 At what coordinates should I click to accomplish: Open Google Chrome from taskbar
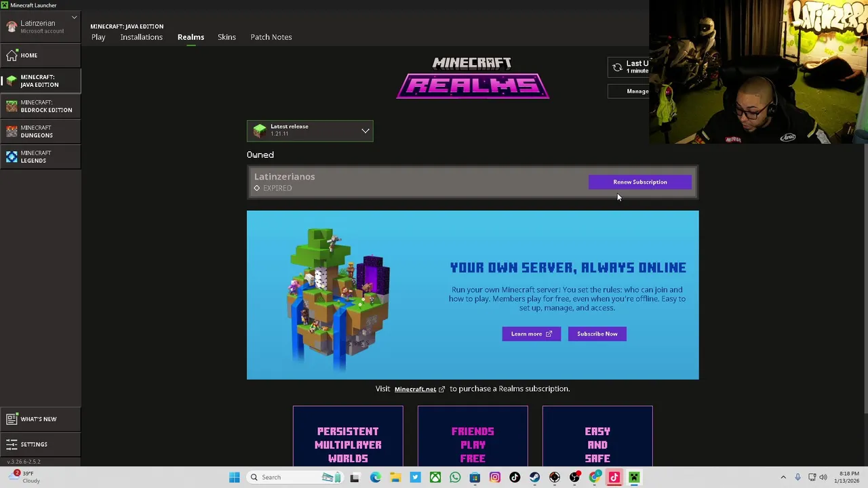pos(595,477)
